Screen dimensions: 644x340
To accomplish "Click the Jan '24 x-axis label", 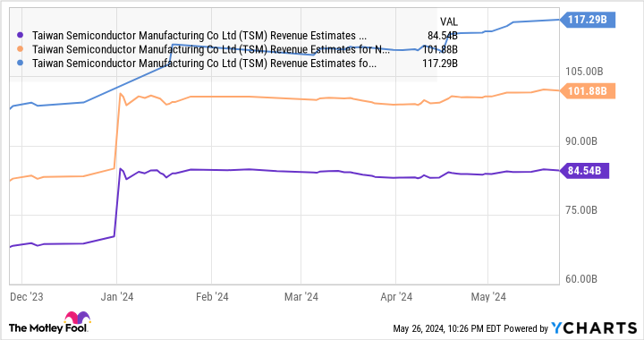I will click(117, 297).
